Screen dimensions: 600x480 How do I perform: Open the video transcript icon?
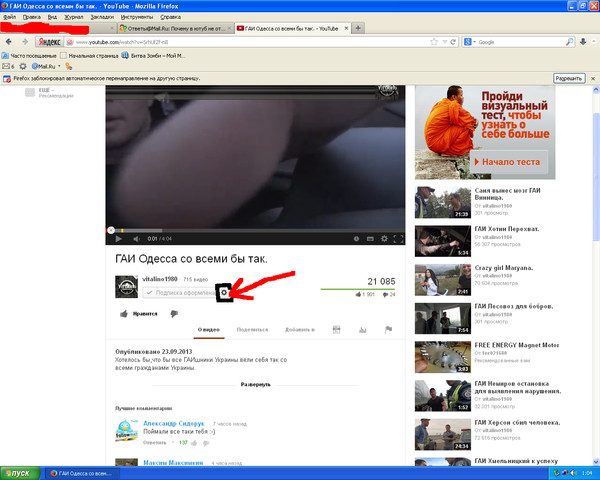(x=336, y=330)
